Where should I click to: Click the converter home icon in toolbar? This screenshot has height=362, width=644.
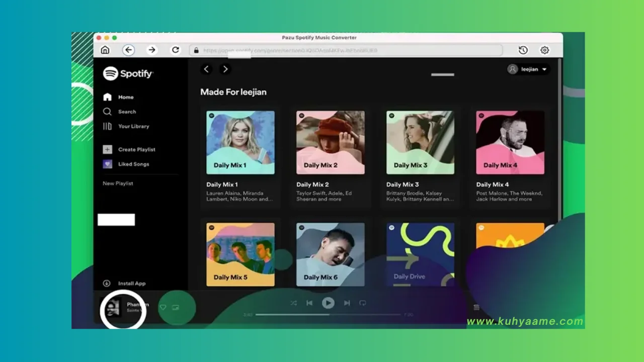pyautogui.click(x=105, y=50)
